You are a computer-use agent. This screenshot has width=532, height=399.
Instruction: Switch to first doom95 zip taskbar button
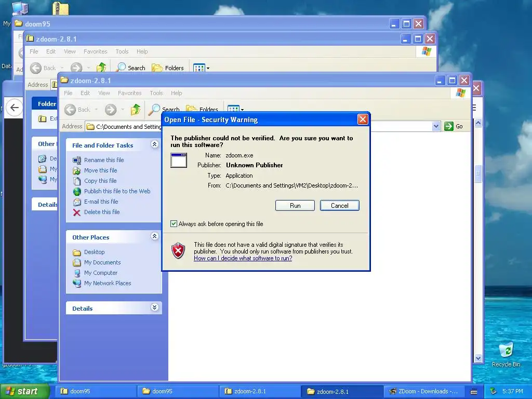tap(96, 391)
